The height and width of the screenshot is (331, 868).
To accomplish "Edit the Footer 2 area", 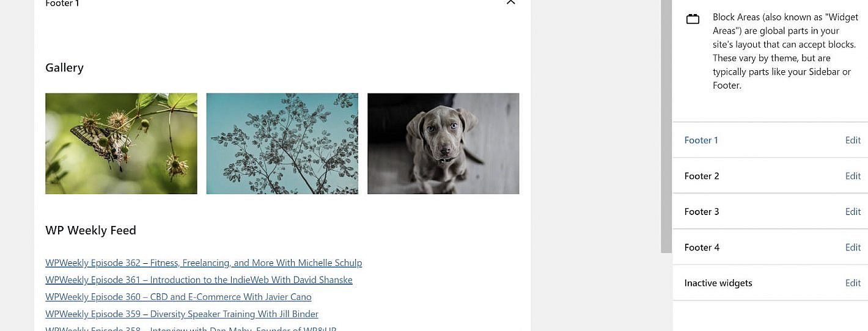I will tap(853, 176).
